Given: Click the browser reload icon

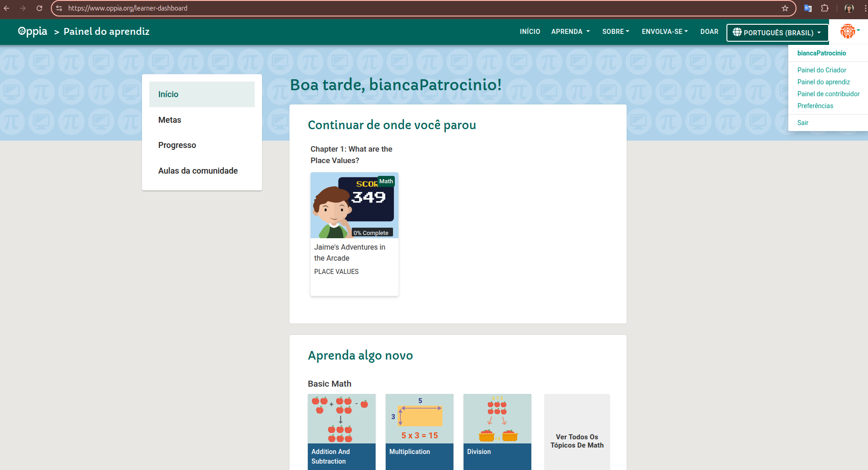Looking at the screenshot, I should pos(39,8).
